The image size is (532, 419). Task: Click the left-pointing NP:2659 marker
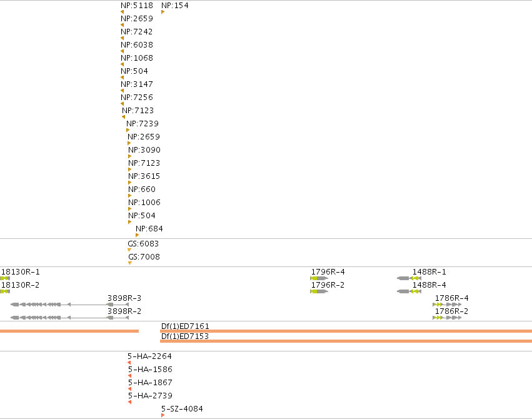click(x=122, y=25)
